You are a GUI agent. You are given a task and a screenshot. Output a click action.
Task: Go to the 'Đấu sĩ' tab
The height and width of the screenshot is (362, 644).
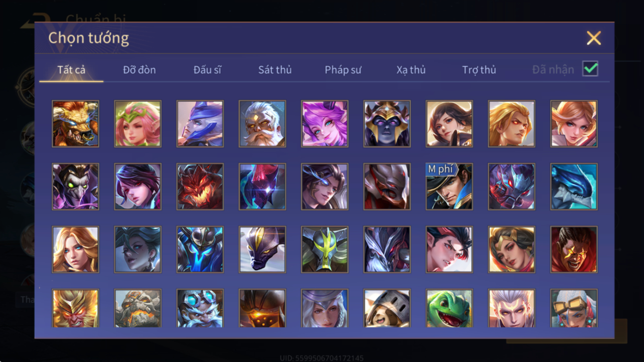click(x=207, y=70)
